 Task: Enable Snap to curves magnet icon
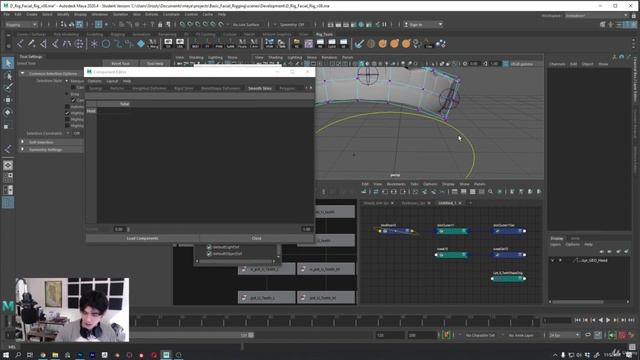[x=190, y=24]
